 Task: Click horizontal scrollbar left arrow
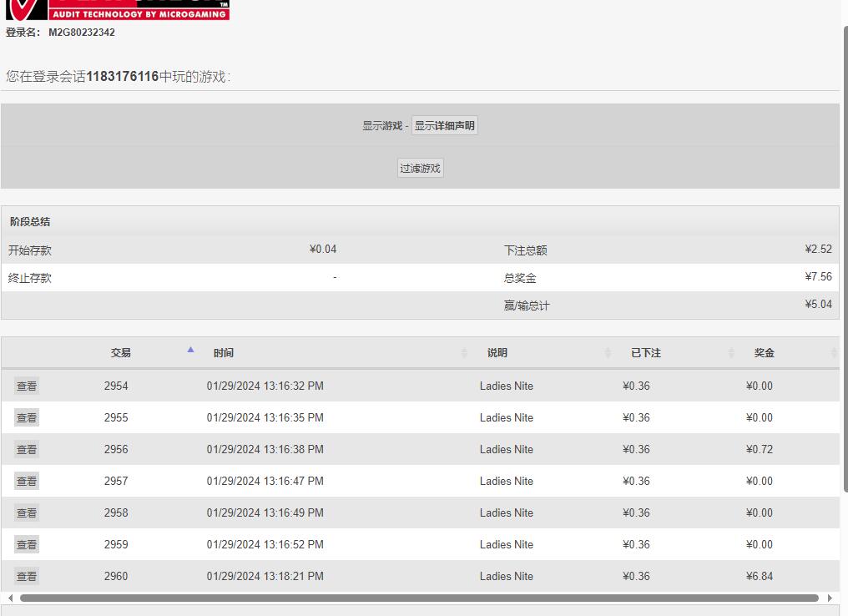[10, 598]
